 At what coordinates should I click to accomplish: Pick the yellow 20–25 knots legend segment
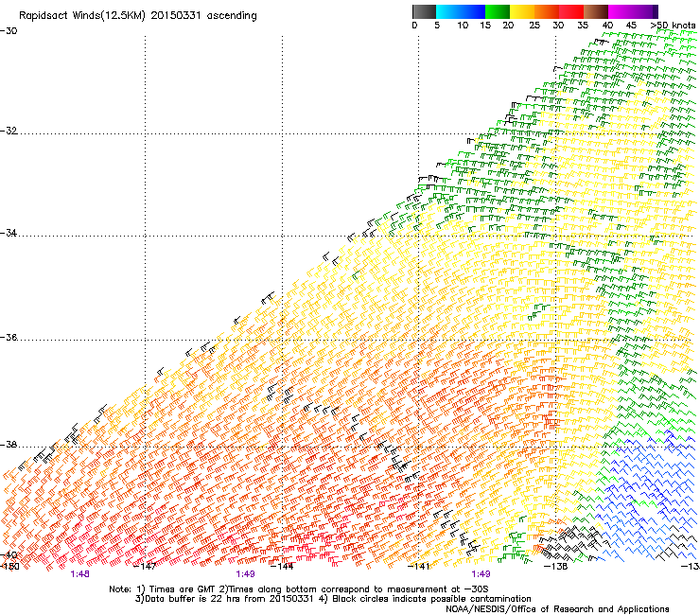(522, 11)
